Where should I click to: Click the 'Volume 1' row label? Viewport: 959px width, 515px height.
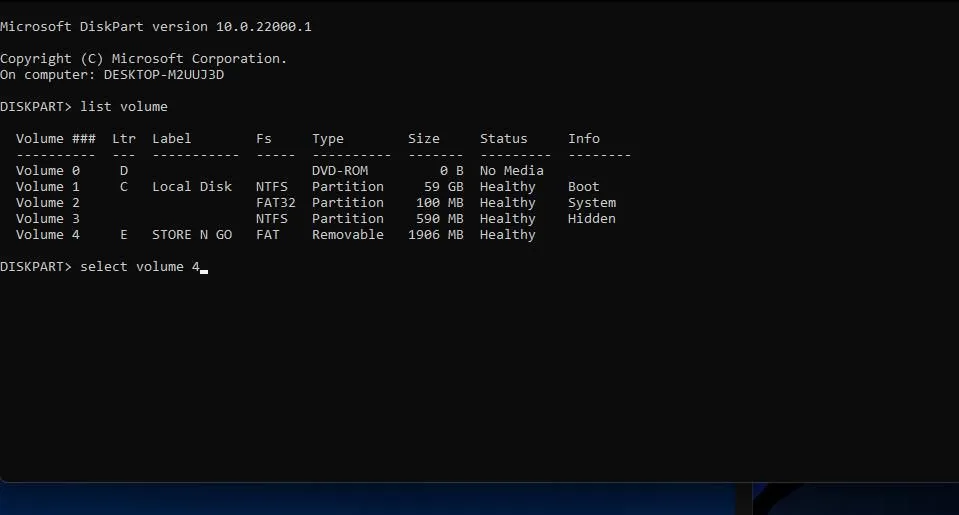click(48, 187)
